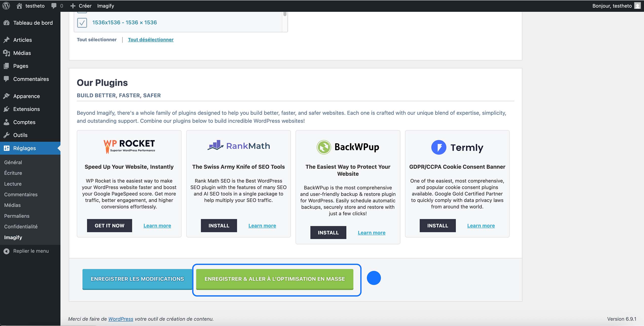Image resolution: width=644 pixels, height=326 pixels.
Task: Click the Créer plus icon
Action: (x=73, y=6)
